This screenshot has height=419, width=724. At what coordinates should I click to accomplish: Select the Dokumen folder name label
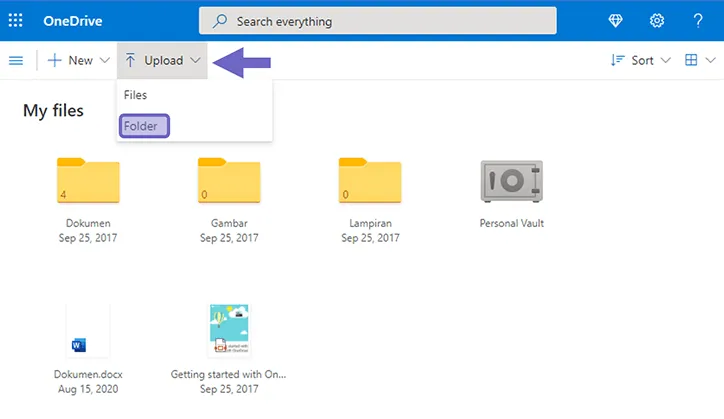[88, 223]
